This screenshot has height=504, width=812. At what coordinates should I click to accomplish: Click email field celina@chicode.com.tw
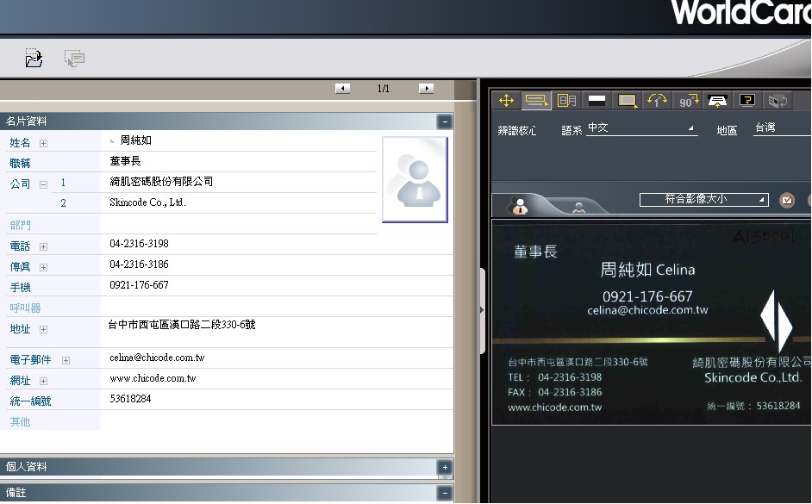277,358
